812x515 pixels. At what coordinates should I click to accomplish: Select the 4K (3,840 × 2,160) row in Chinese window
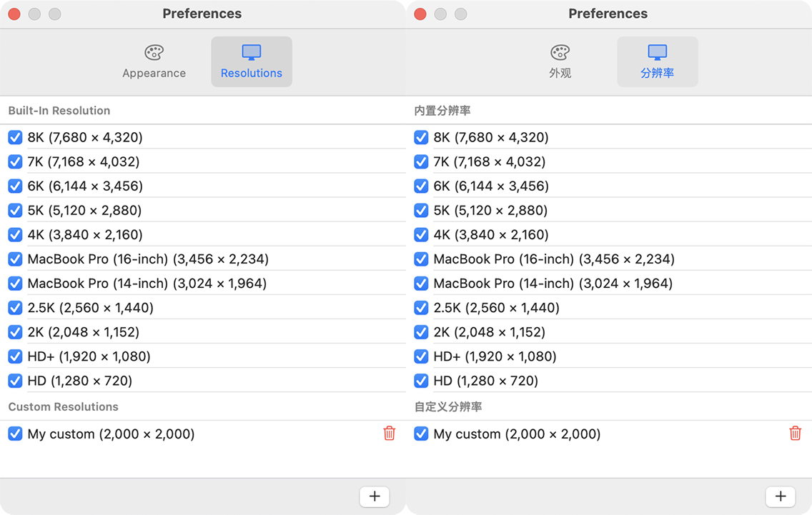click(x=609, y=234)
